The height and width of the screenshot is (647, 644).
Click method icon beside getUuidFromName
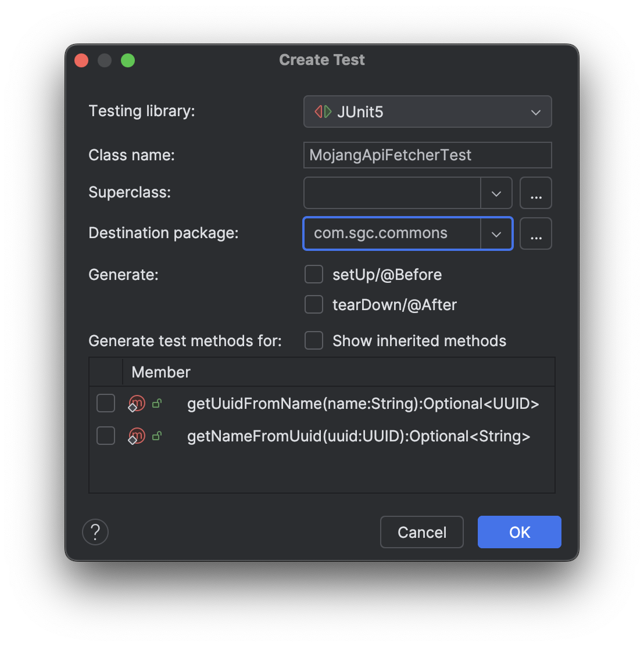pos(137,404)
